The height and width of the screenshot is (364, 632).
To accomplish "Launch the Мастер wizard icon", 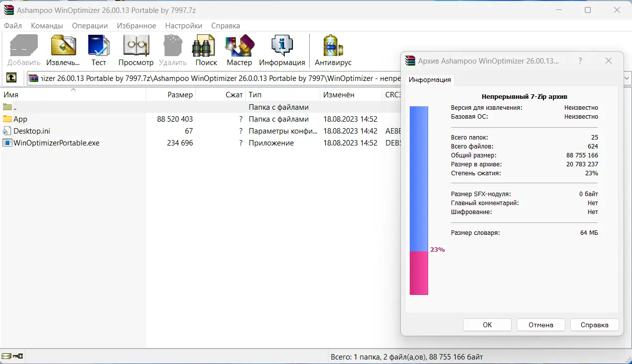I will pyautogui.click(x=239, y=46).
